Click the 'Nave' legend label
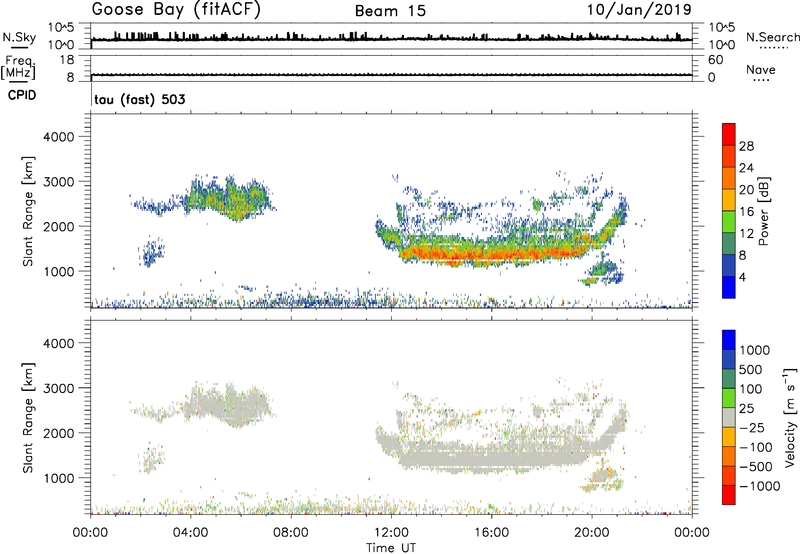This screenshot has height=554, width=800. (x=761, y=70)
